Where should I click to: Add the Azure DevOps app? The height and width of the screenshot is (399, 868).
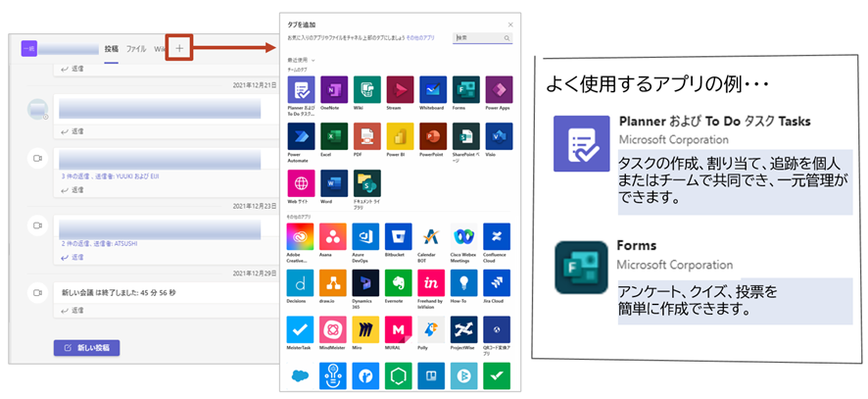point(365,236)
